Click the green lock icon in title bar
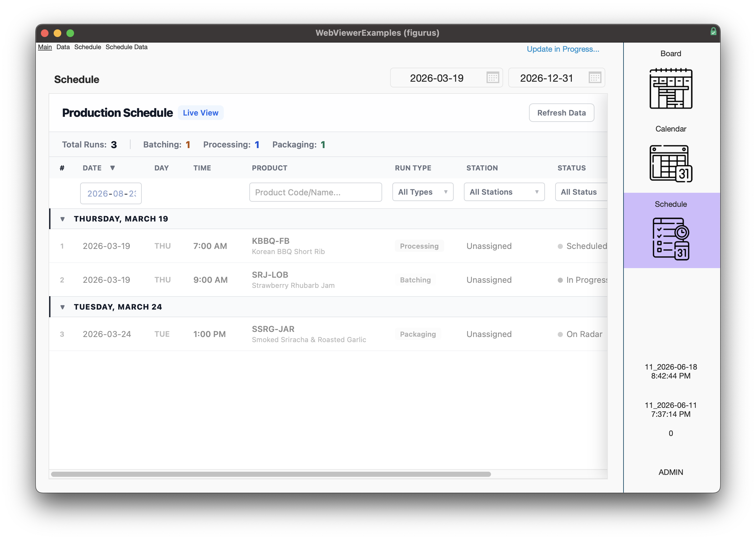Image resolution: width=756 pixels, height=540 pixels. pyautogui.click(x=713, y=32)
